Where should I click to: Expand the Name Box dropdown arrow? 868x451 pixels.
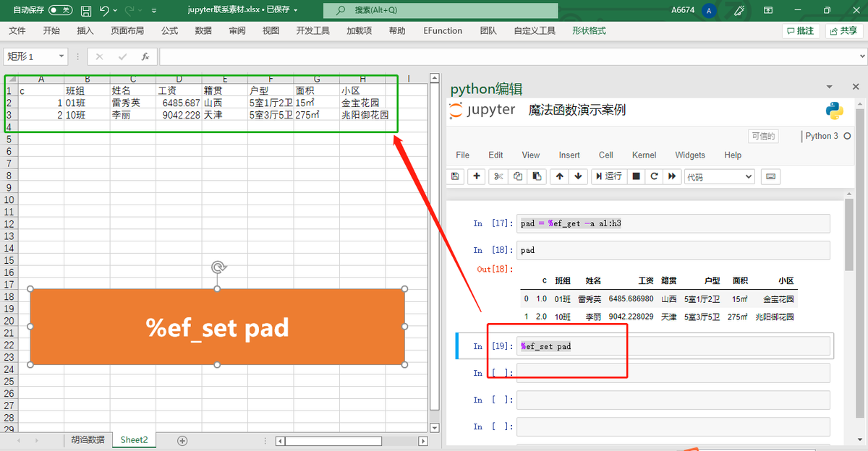coord(61,56)
